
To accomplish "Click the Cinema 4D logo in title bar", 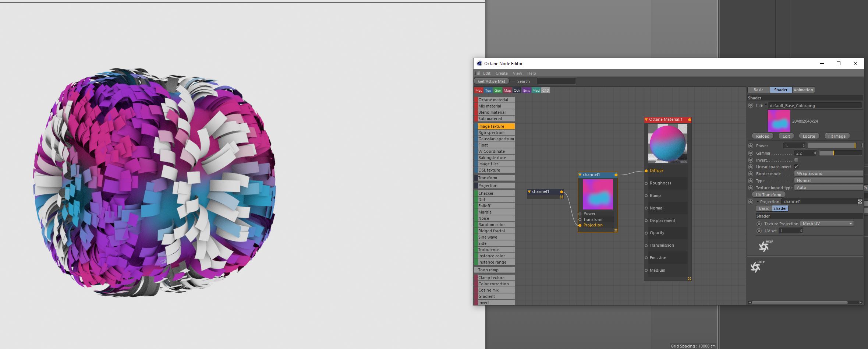I will pos(479,63).
